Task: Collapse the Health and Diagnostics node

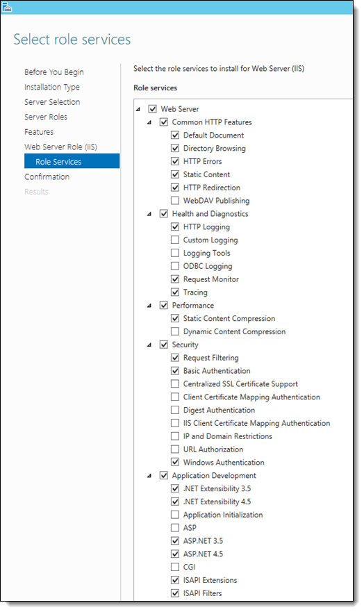Action: (x=149, y=214)
